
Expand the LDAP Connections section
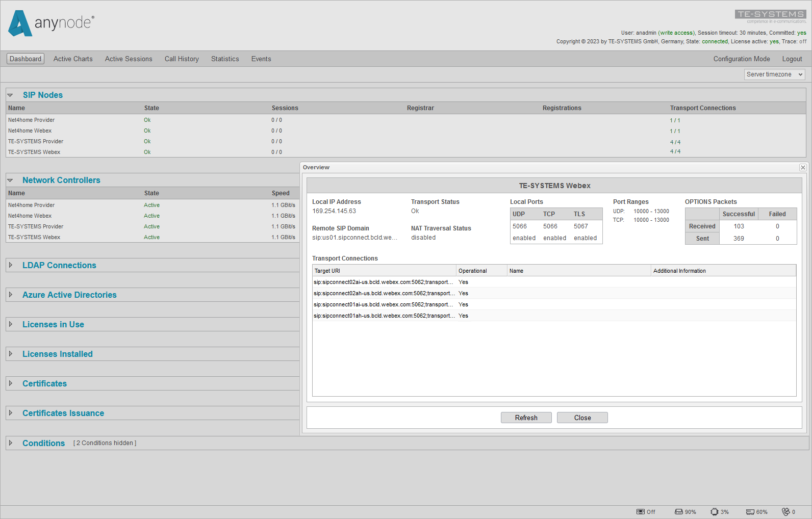10,265
